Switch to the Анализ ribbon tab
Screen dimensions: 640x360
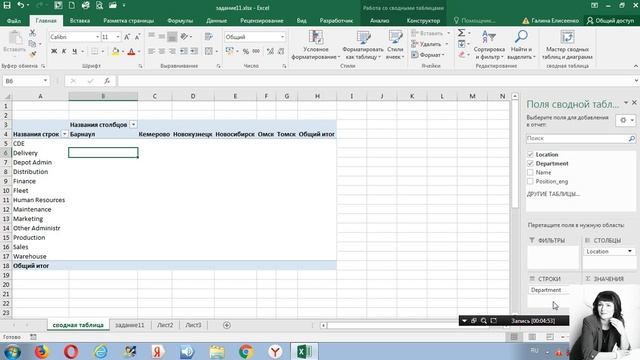point(380,20)
